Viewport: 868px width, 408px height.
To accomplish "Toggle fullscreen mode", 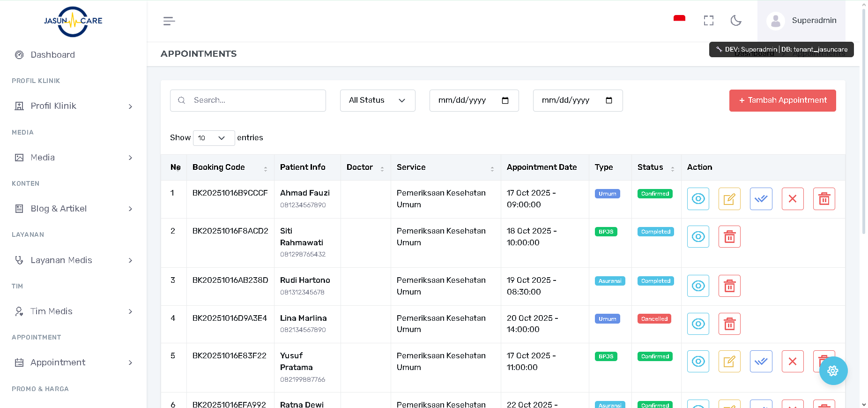I will (x=708, y=21).
